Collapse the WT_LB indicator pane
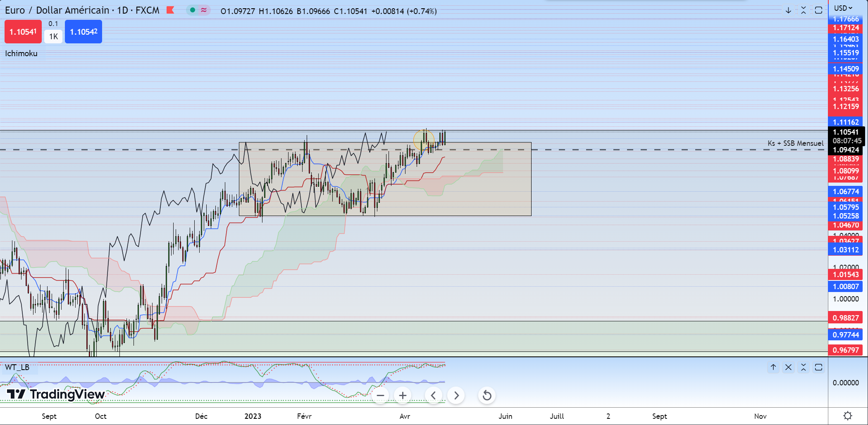The width and height of the screenshot is (868, 425). click(804, 367)
